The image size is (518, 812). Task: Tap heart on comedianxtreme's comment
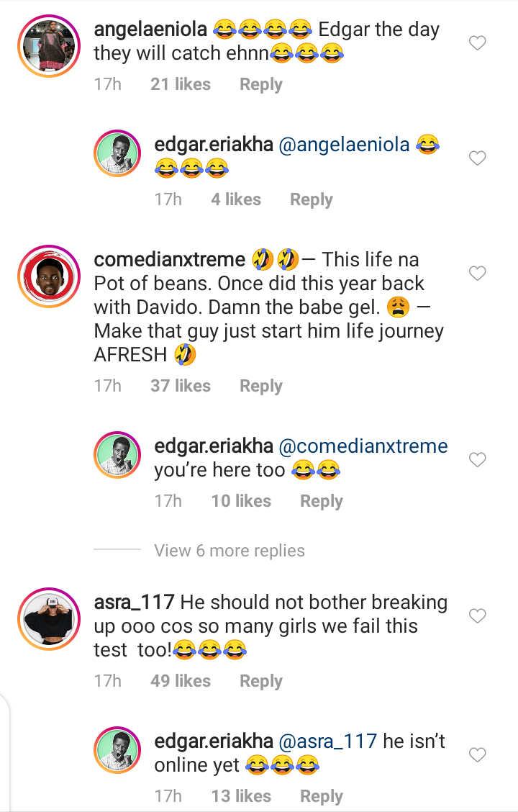pyautogui.click(x=477, y=274)
